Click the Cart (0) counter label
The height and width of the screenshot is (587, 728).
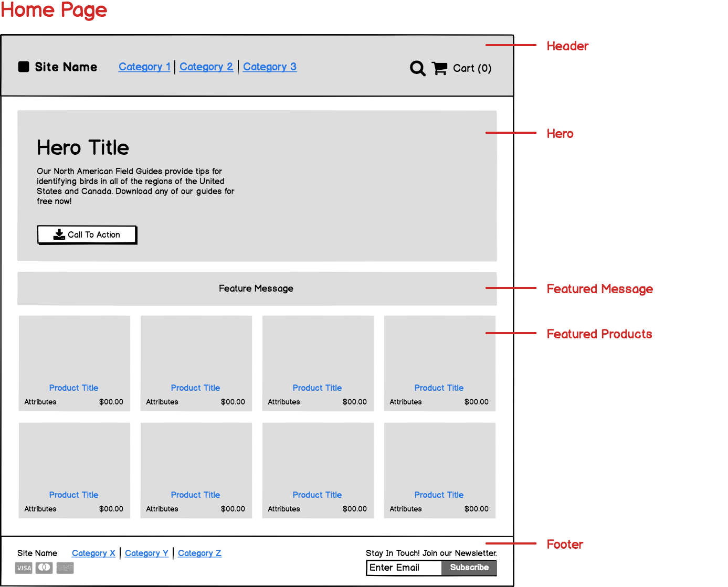(x=472, y=68)
